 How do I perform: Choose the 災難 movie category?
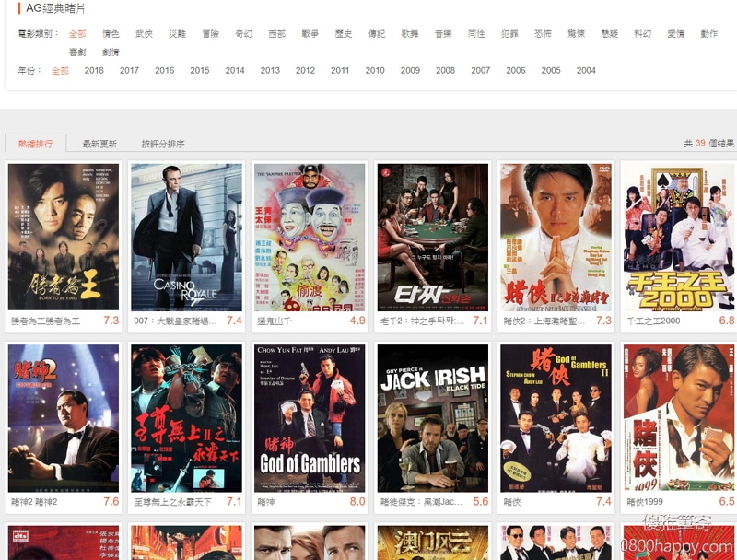click(x=177, y=34)
